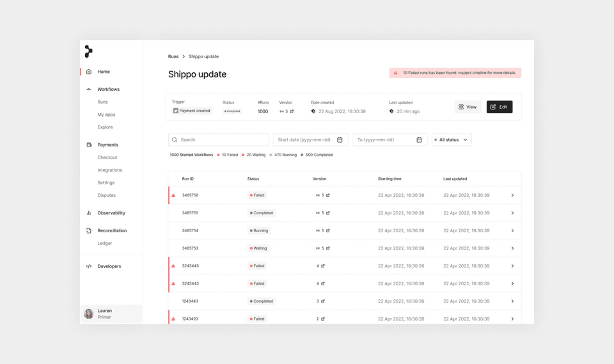This screenshot has height=364, width=614.
Task: Open version link icon for run 3465756
Action: [x=328, y=195]
